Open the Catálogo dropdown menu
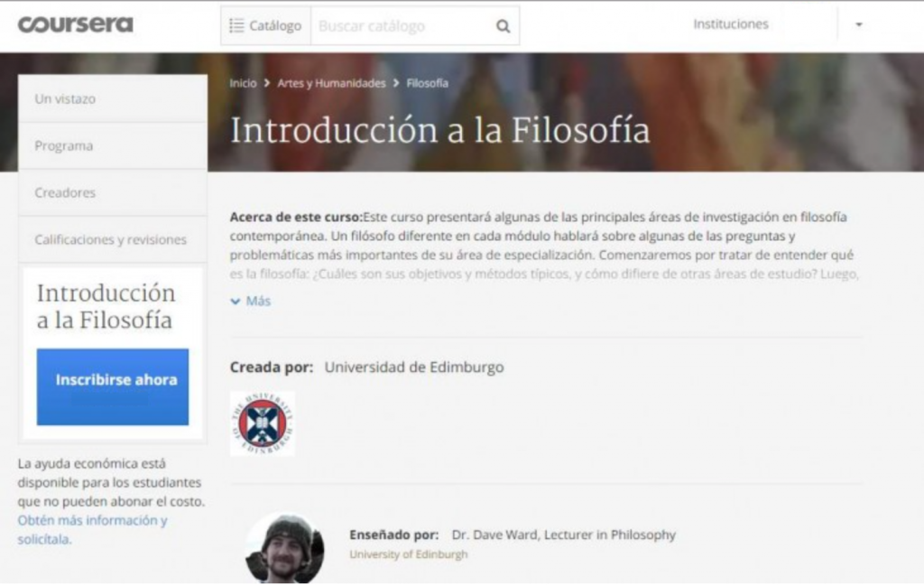The width and height of the screenshot is (924, 586). 265,26
